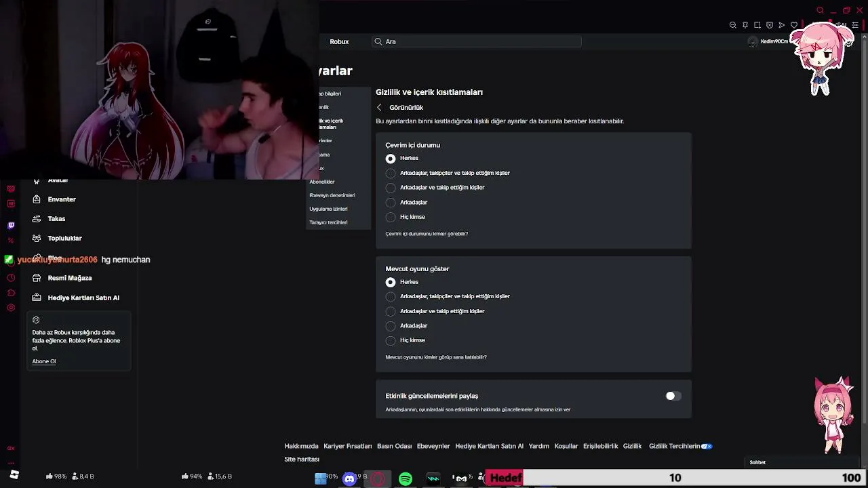Open the Basın Odası footer link
Image resolution: width=868 pixels, height=488 pixels.
click(x=395, y=446)
